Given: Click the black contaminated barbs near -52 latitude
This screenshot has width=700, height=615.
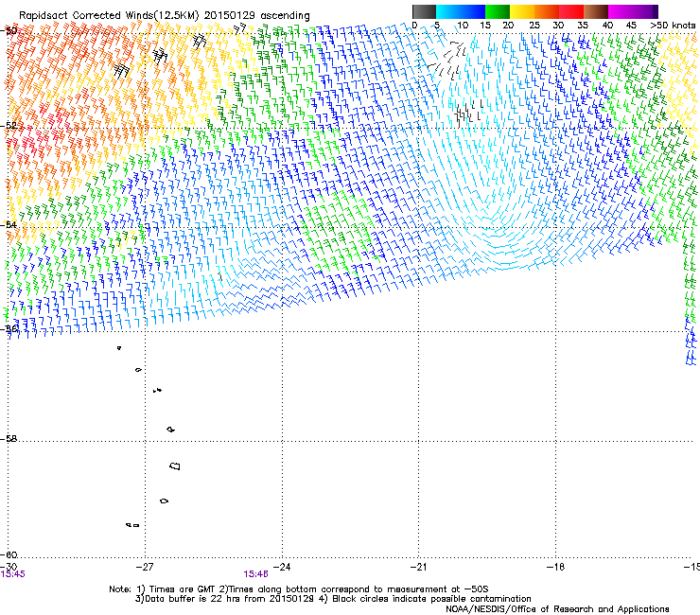Looking at the screenshot, I should (x=468, y=113).
